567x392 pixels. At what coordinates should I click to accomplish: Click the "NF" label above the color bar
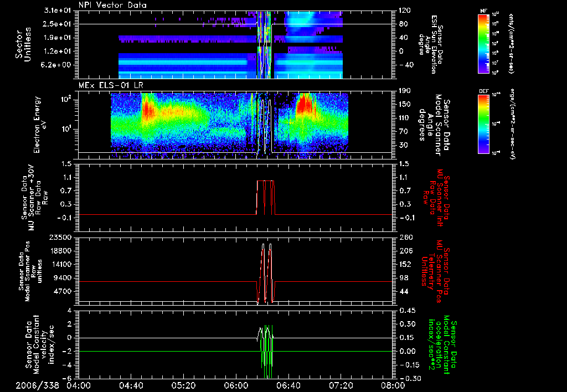coord(483,11)
